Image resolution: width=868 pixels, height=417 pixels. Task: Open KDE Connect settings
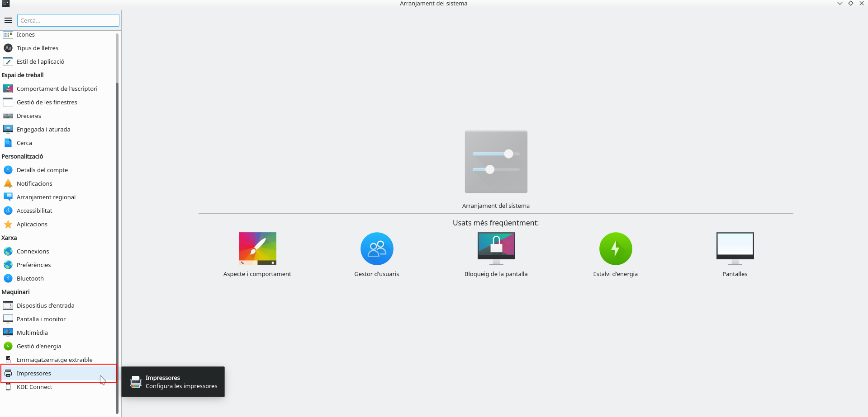click(x=34, y=387)
